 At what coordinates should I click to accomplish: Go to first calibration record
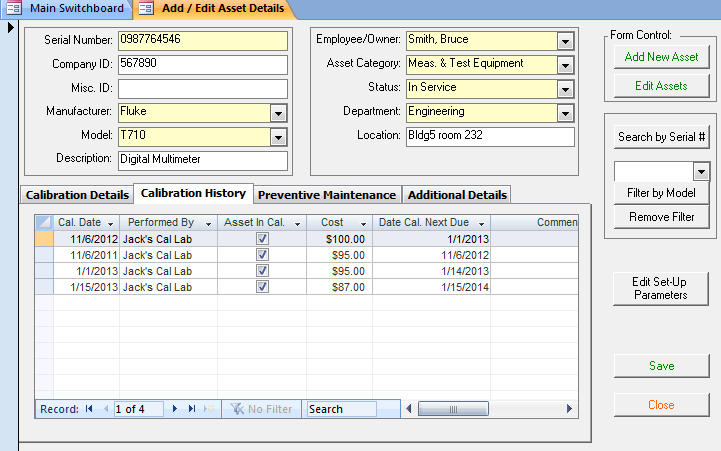pyautogui.click(x=89, y=409)
